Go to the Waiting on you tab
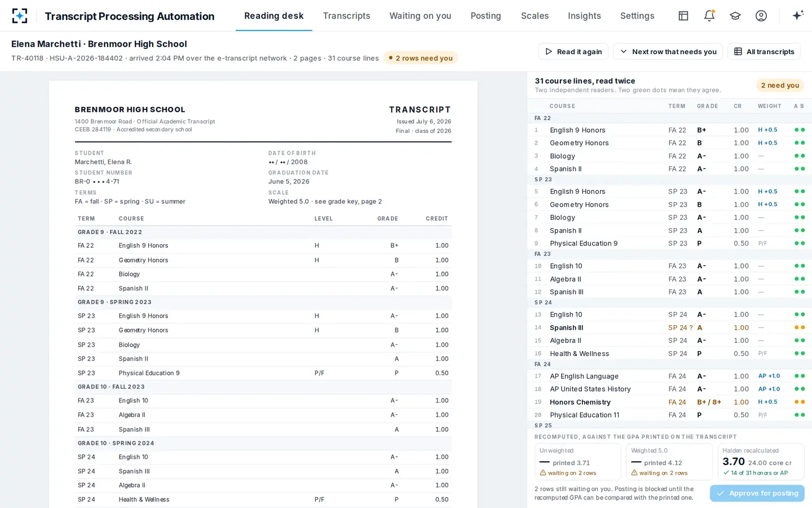Viewport: 812px width, 508px height. click(421, 16)
